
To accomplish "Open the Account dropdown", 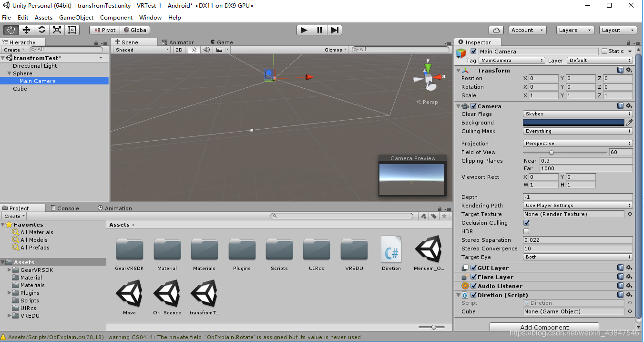I will 527,30.
